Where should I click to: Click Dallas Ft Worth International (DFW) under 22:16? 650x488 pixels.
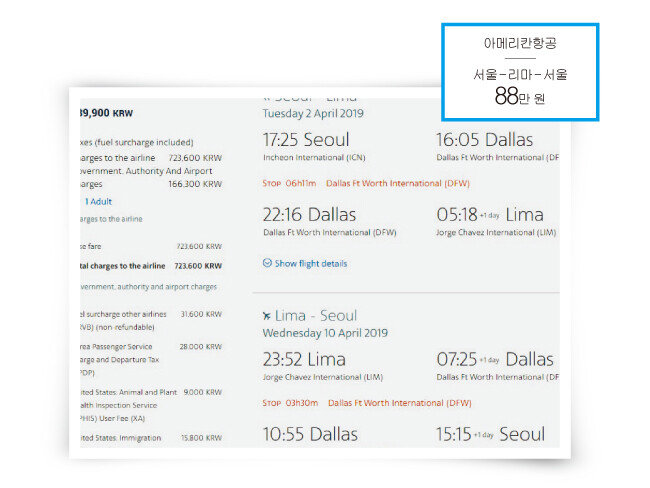(x=330, y=233)
